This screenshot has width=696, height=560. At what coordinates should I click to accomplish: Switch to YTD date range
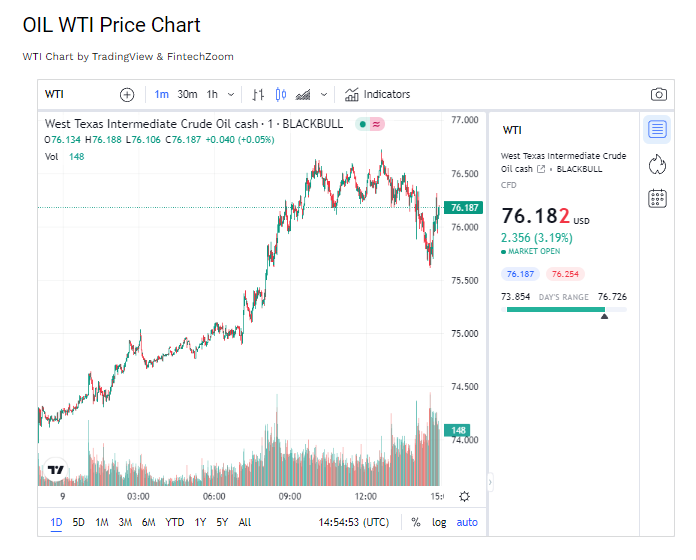point(174,522)
